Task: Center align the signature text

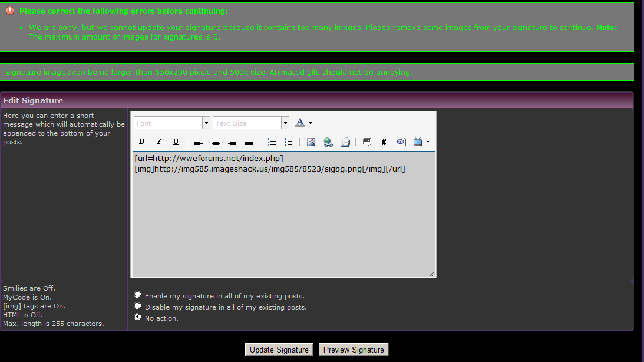Action: click(216, 141)
